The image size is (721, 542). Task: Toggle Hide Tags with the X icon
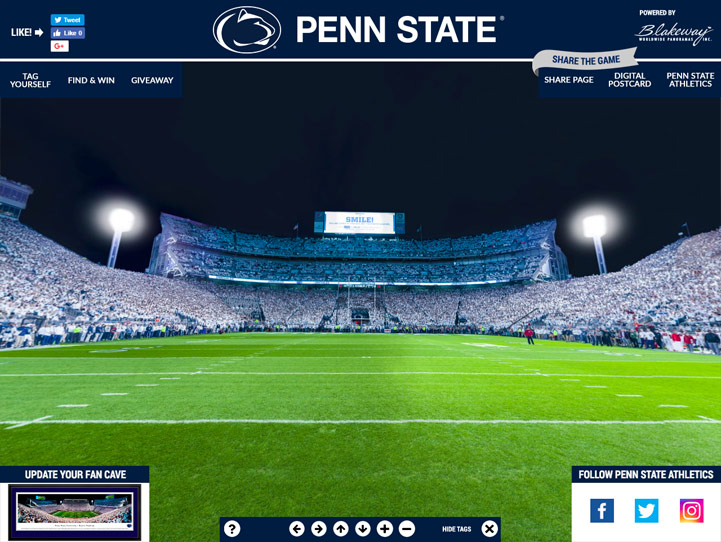pos(490,529)
